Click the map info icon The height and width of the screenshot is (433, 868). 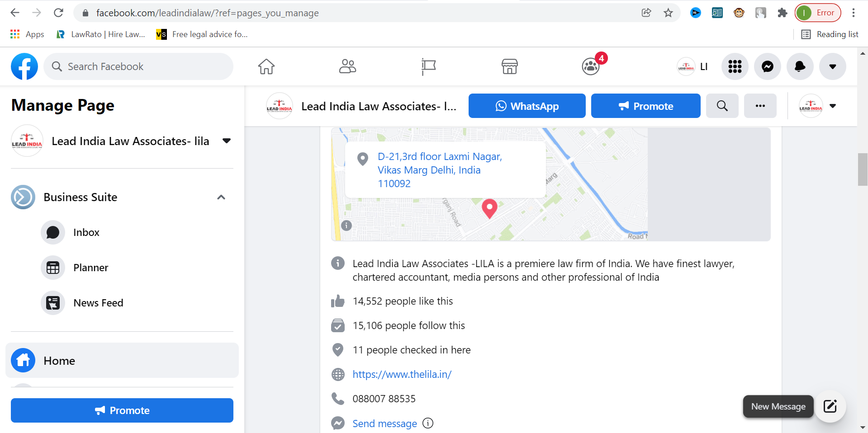(346, 225)
